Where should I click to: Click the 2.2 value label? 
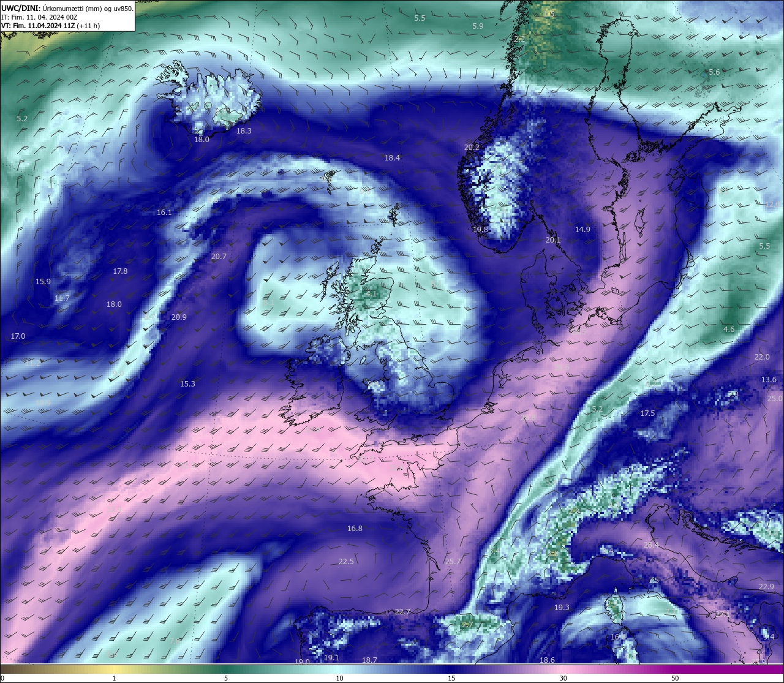click(519, 39)
